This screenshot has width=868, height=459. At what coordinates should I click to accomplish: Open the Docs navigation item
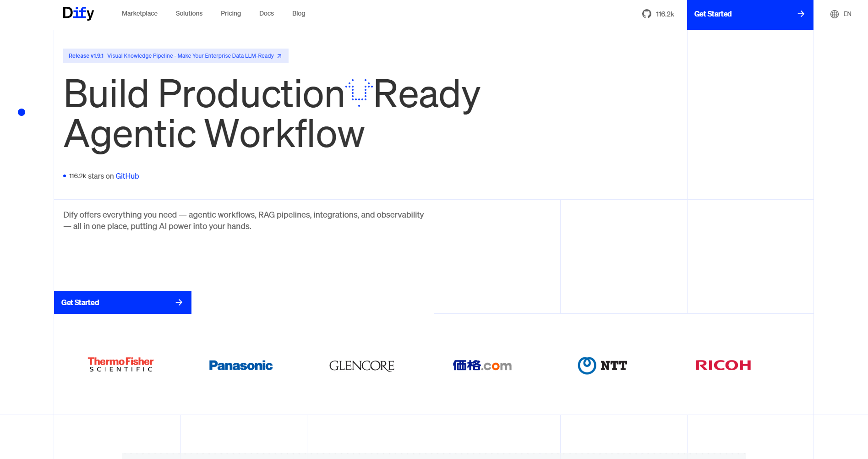(x=266, y=14)
